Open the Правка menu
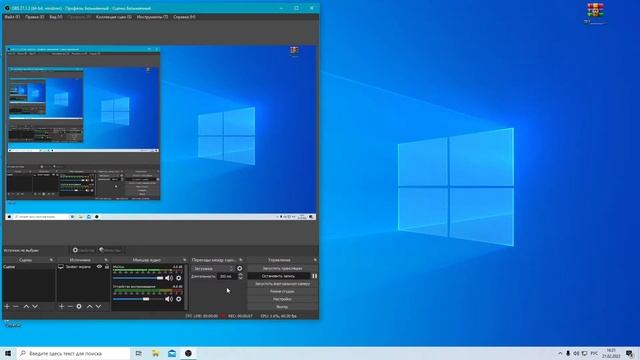The image size is (640, 360). coord(34,17)
